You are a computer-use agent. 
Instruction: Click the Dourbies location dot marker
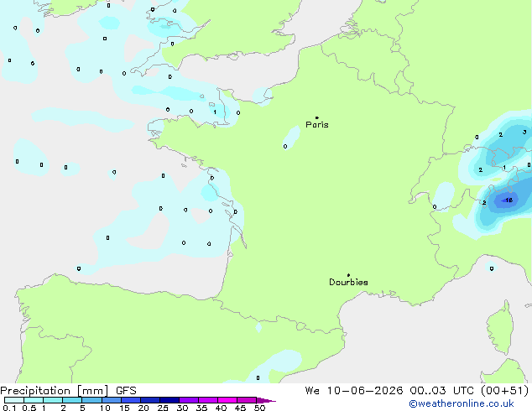point(348,275)
